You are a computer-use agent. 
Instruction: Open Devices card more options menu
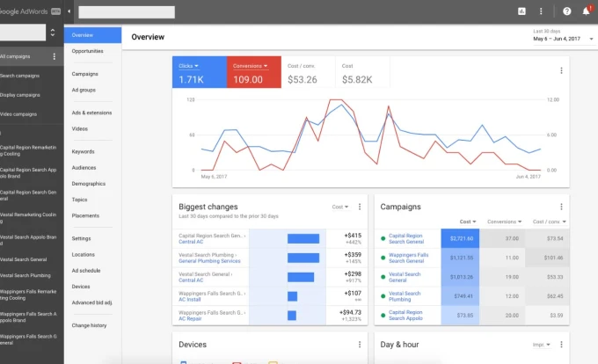(360, 345)
